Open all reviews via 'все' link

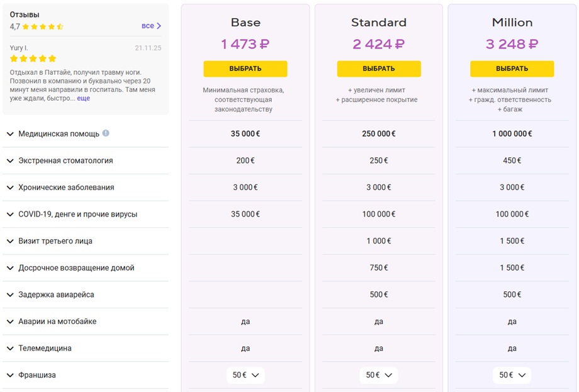point(148,26)
